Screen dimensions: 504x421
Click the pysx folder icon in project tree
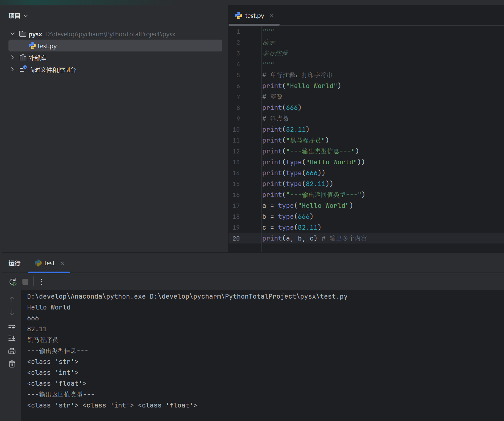click(x=23, y=34)
